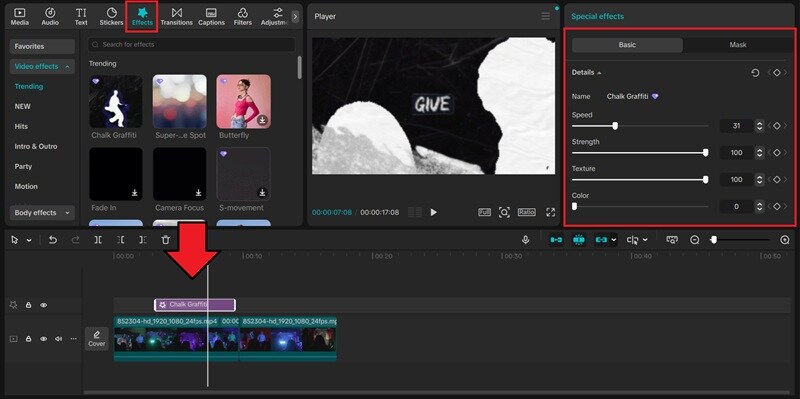Play the video preview
The height and width of the screenshot is (399, 800).
[434, 212]
